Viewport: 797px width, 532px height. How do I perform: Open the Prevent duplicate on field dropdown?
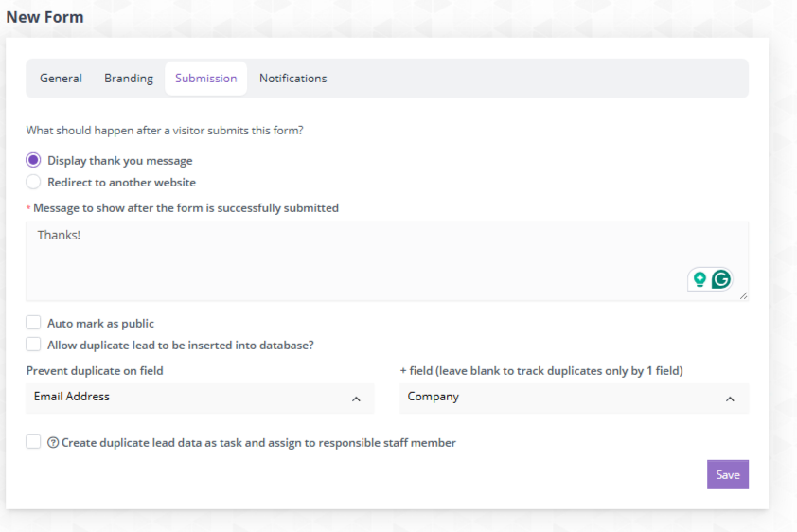click(x=200, y=398)
